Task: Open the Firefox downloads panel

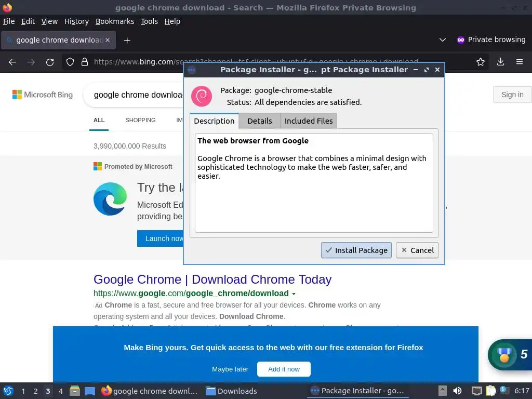Action: pos(500,62)
